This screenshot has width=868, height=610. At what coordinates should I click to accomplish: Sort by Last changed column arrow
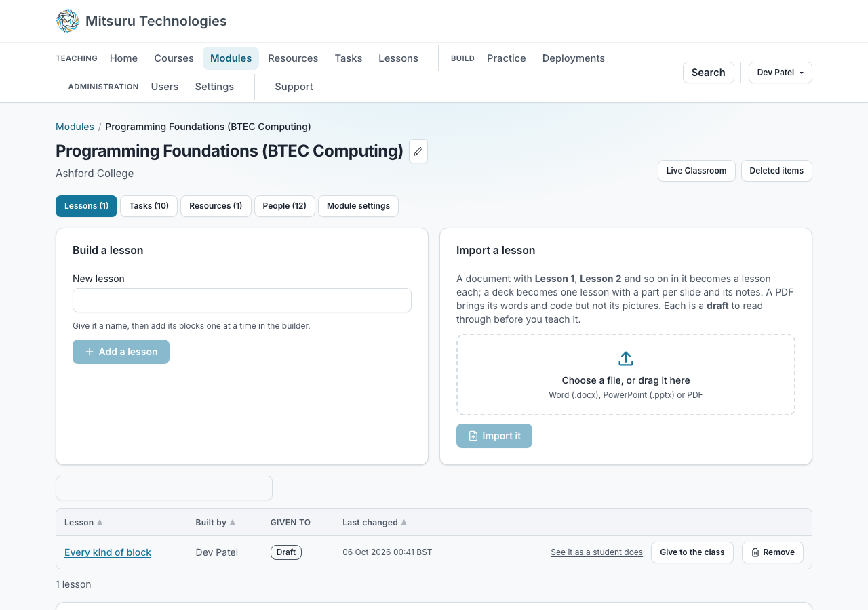404,523
